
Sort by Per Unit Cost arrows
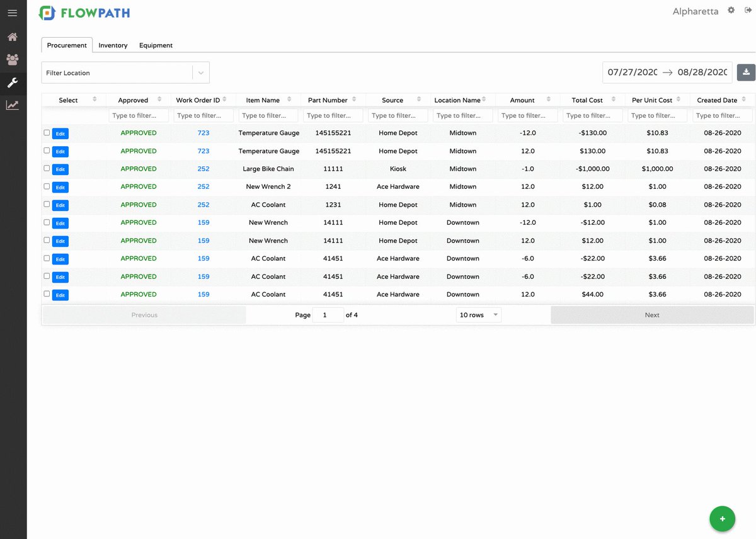679,99
